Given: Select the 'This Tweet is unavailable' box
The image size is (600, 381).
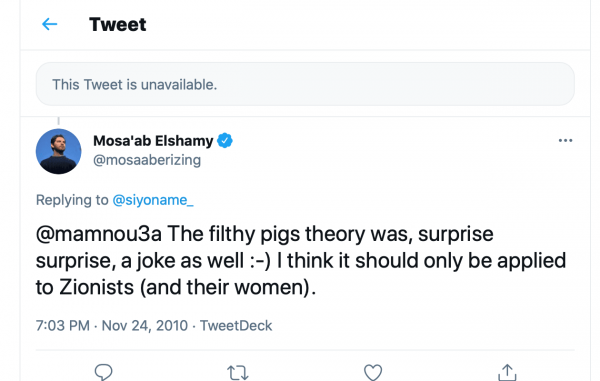Looking at the screenshot, I should 305,84.
